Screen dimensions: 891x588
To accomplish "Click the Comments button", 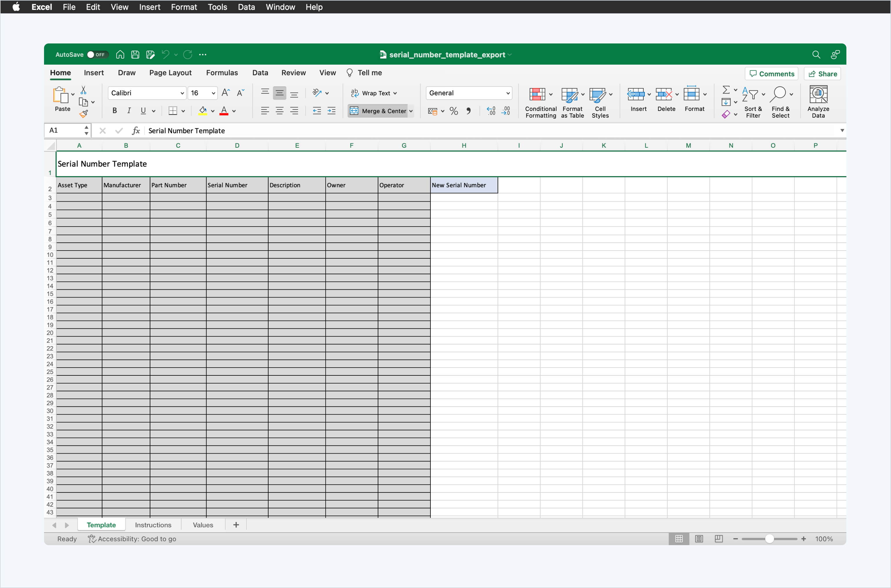I will [772, 74].
